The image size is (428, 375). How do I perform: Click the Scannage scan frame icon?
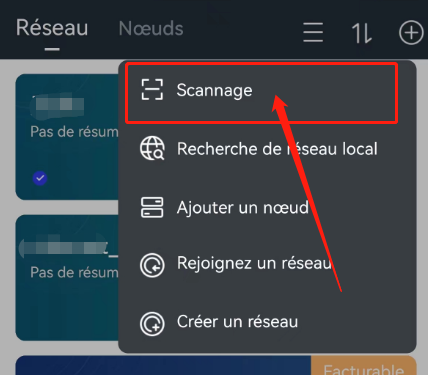tap(152, 90)
